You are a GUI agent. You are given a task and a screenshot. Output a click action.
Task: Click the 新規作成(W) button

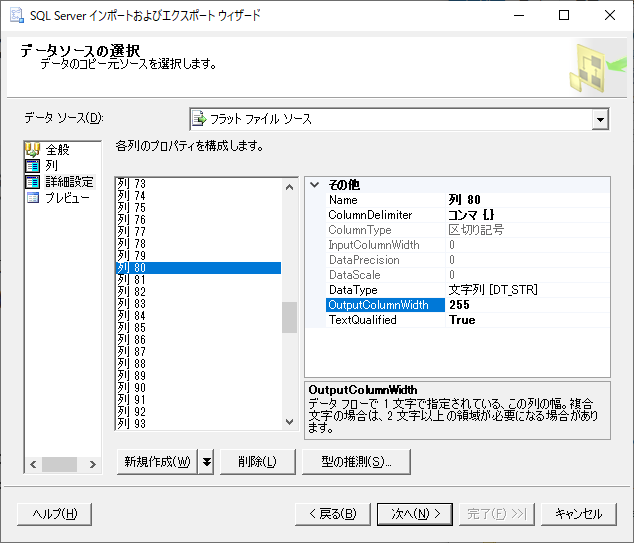coord(157,461)
